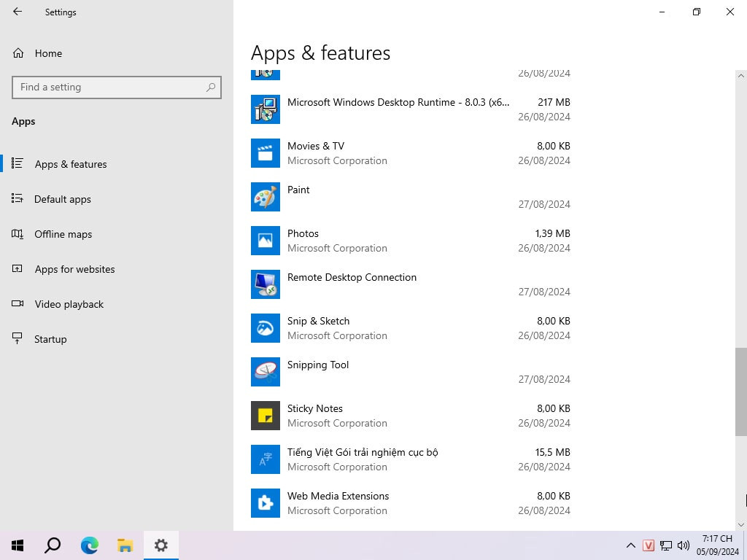This screenshot has width=747, height=560.
Task: Navigate to Apps for websites
Action: (x=74, y=269)
